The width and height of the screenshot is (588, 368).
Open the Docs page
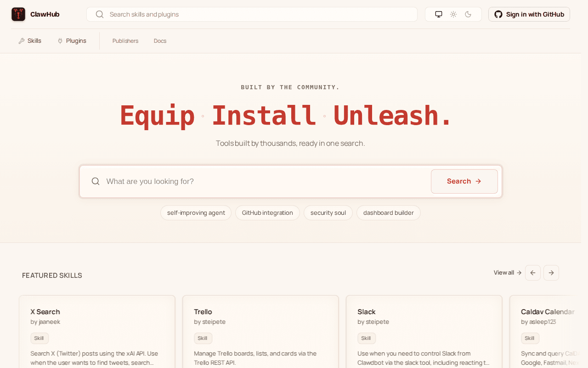point(160,41)
